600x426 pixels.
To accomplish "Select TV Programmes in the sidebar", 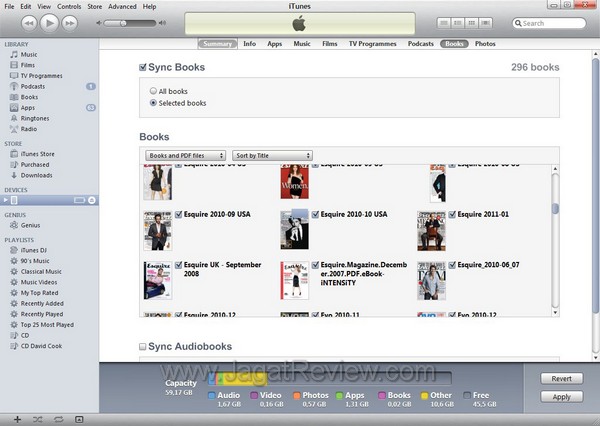I will (41, 76).
